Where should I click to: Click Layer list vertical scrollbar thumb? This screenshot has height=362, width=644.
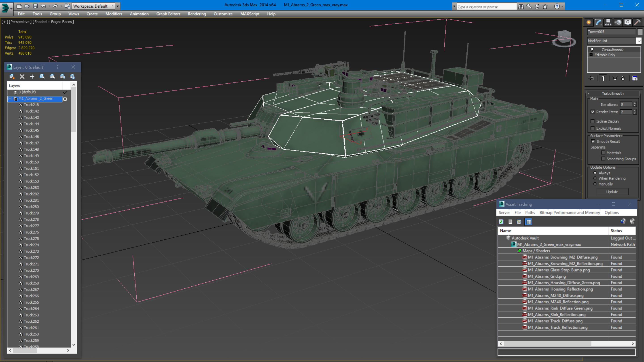click(74, 110)
